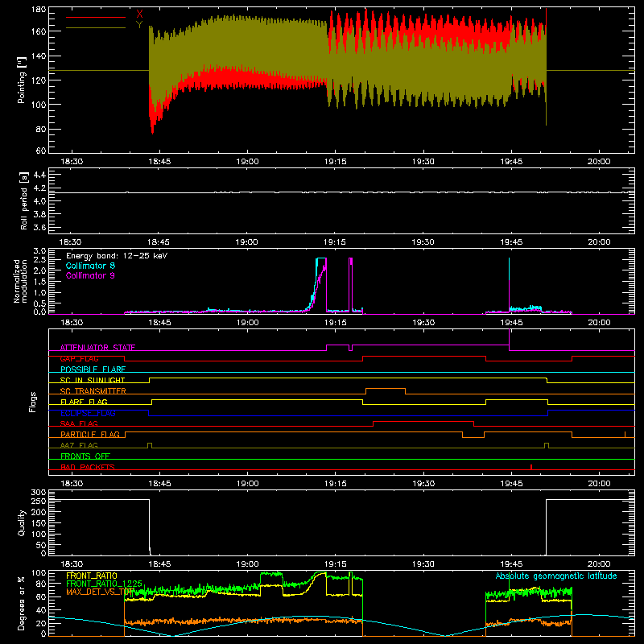Click the '300' tick on Quality axis
Image resolution: width=644 pixels, height=644 pixels.
(x=39, y=492)
